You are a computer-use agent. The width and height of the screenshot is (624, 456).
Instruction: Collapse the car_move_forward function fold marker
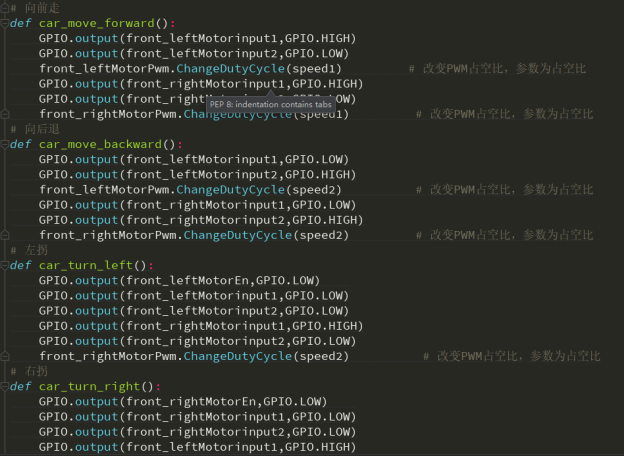click(x=4, y=23)
